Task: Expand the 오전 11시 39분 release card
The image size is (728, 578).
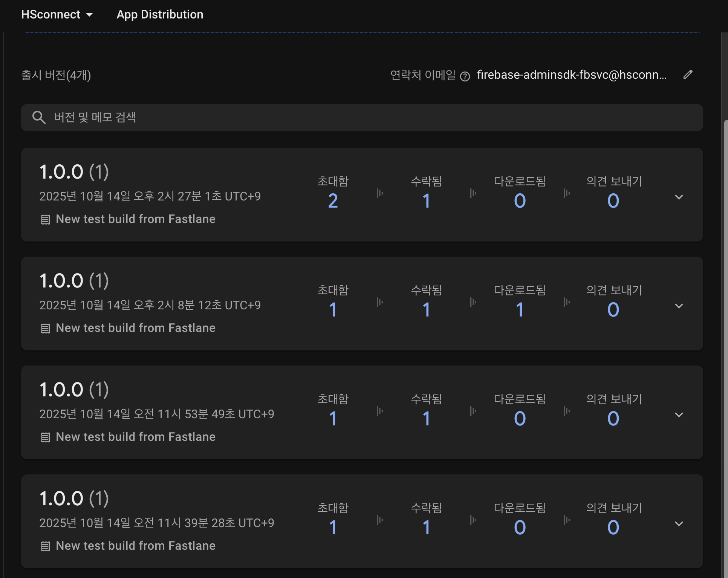Action: coord(679,524)
